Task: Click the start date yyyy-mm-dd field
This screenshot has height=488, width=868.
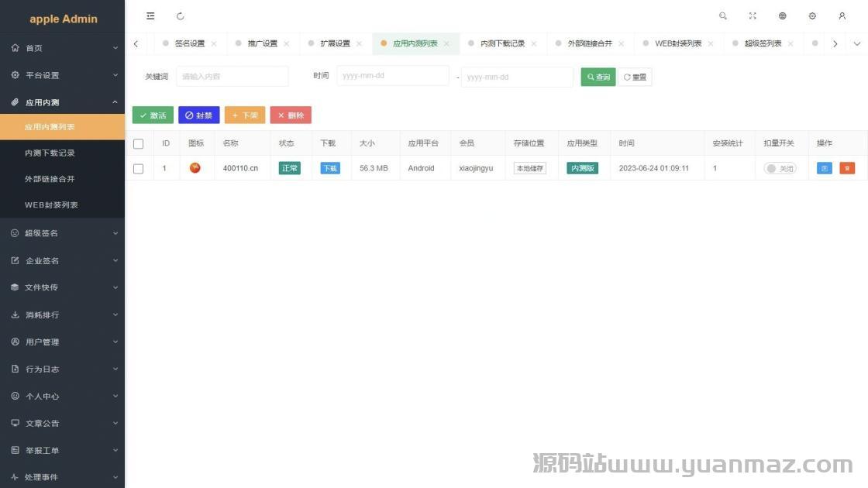Action: (x=392, y=76)
